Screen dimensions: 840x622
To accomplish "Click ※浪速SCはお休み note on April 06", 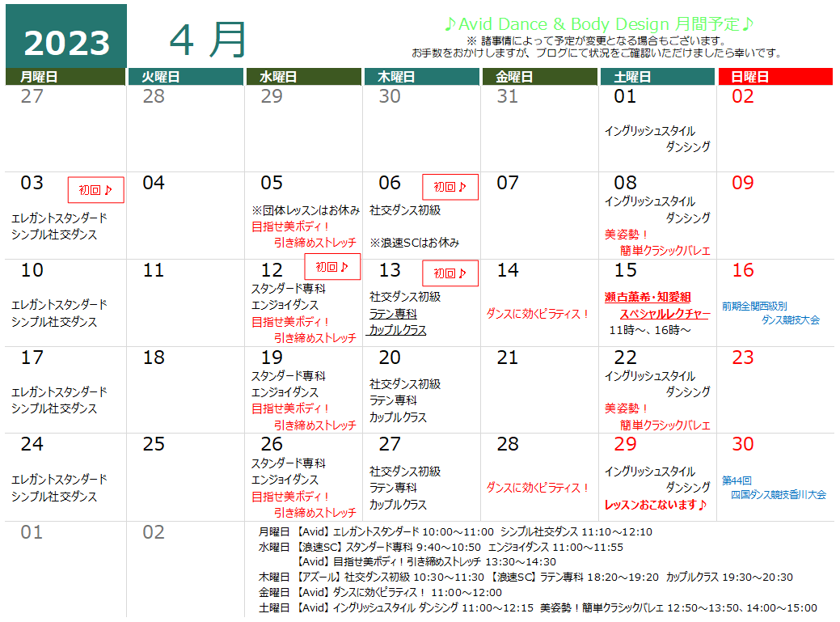I will point(414,243).
